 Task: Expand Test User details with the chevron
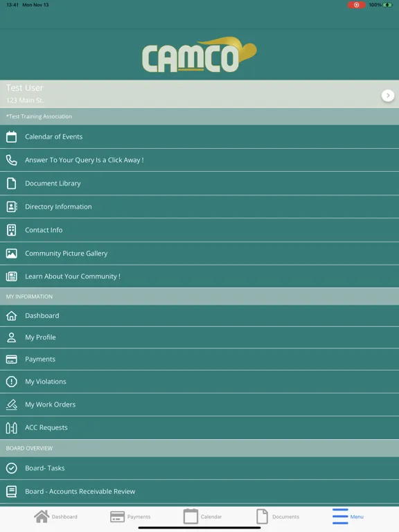click(388, 96)
